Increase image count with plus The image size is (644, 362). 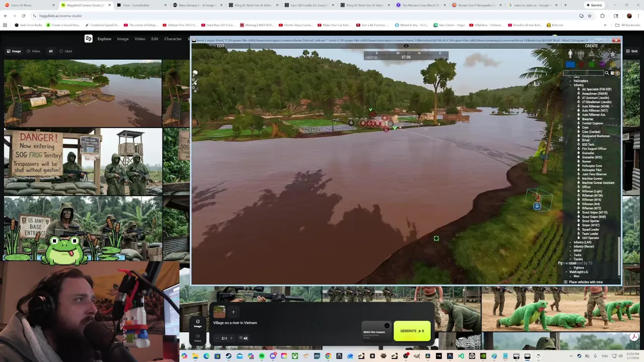[x=231, y=338]
